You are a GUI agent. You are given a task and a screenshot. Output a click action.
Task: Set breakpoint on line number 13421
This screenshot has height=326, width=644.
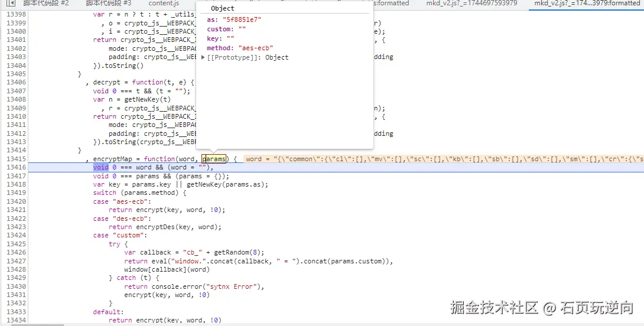click(17, 210)
